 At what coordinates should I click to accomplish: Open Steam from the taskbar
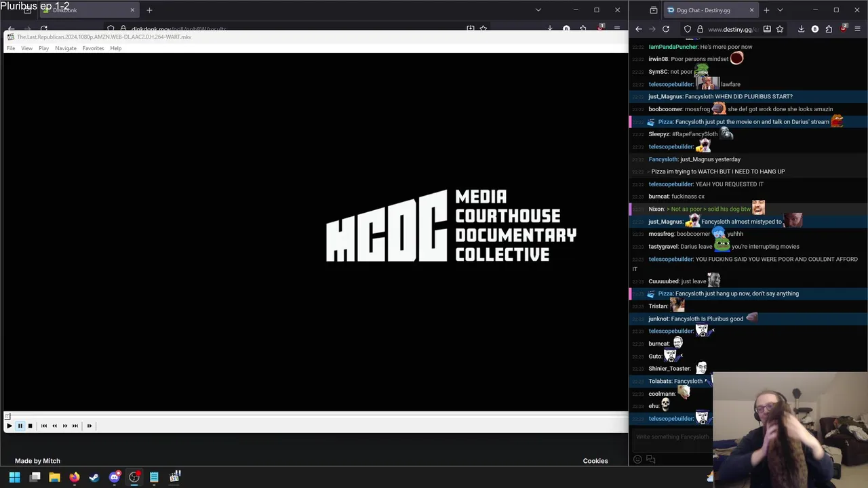pyautogui.click(x=94, y=477)
